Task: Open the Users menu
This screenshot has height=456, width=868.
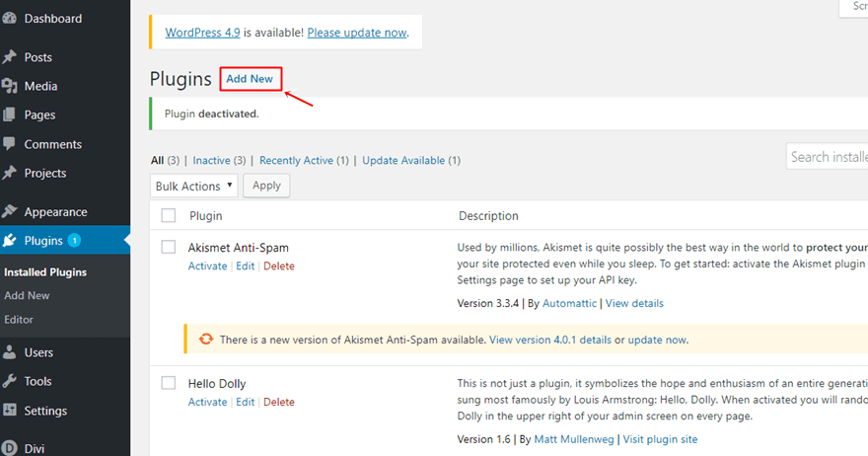Action: [38, 352]
